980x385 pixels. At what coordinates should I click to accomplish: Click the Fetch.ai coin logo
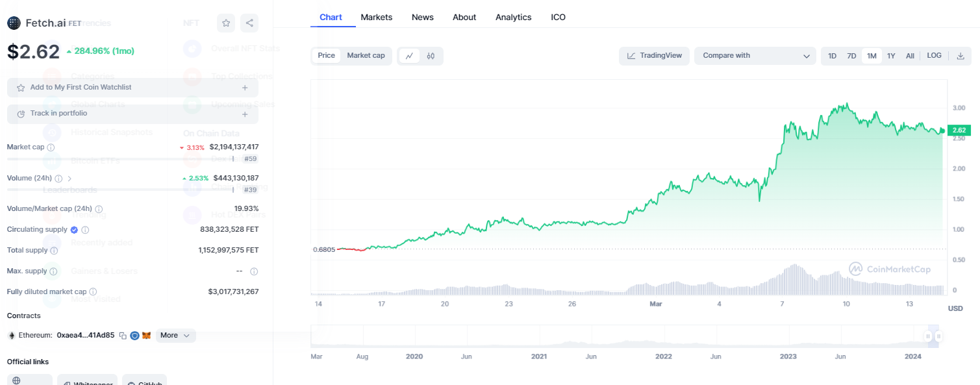(14, 23)
